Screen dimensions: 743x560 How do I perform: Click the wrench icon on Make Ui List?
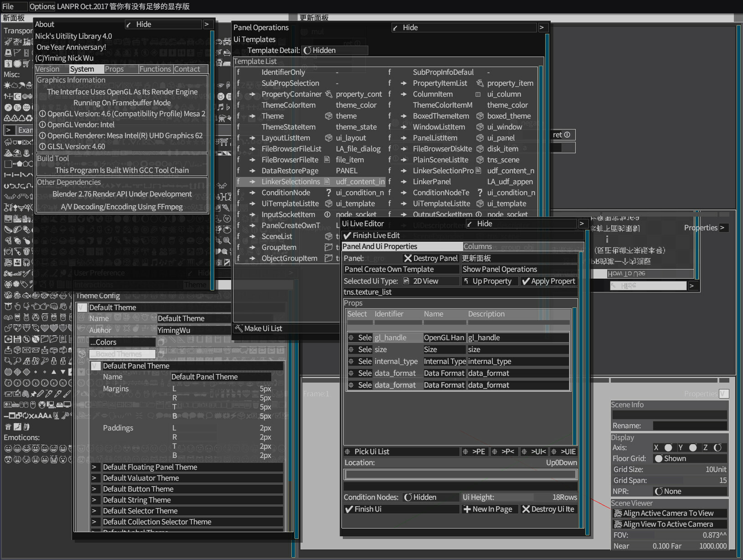(239, 328)
